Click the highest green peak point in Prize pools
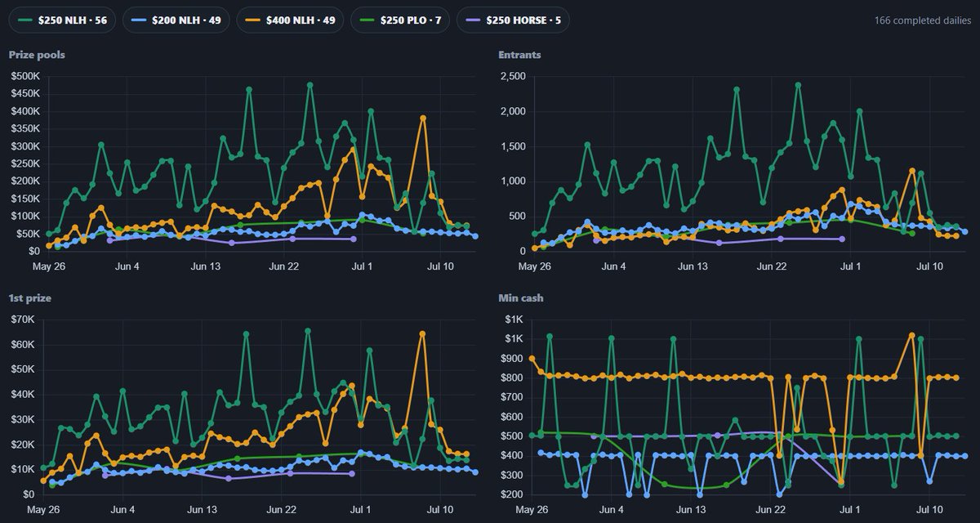This screenshot has height=523, width=980. click(x=310, y=84)
